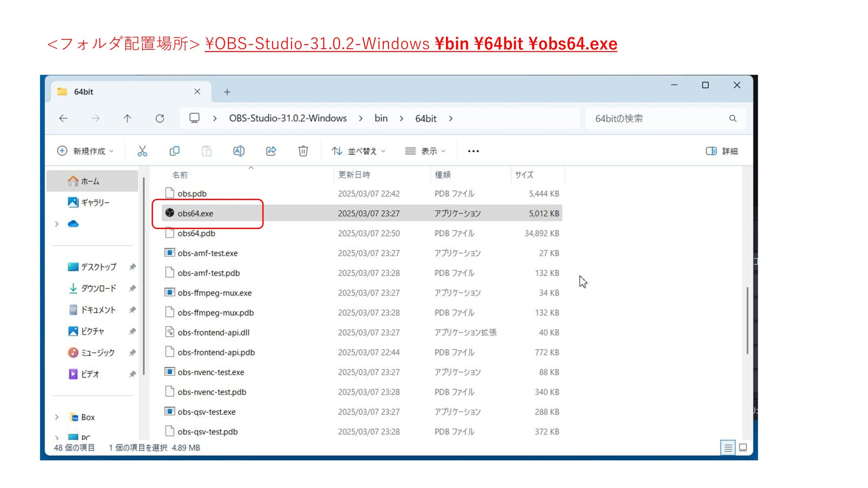The width and height of the screenshot is (868, 488).
Task: Select obs-ffmpeg-mux.exe
Action: pos(362,293)
